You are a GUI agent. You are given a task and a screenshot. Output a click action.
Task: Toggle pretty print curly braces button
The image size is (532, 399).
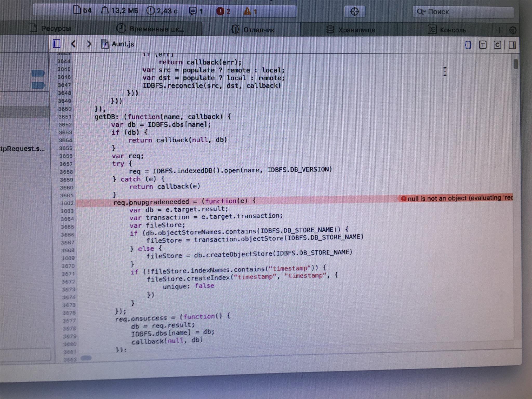(x=468, y=45)
